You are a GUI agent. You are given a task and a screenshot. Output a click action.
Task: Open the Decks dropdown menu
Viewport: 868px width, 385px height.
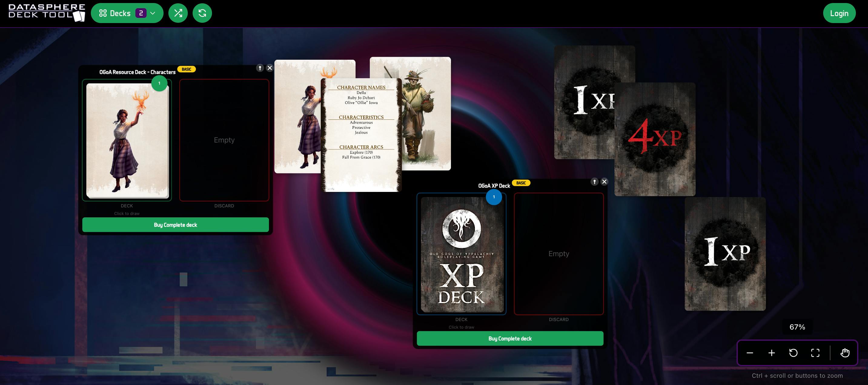coord(127,13)
